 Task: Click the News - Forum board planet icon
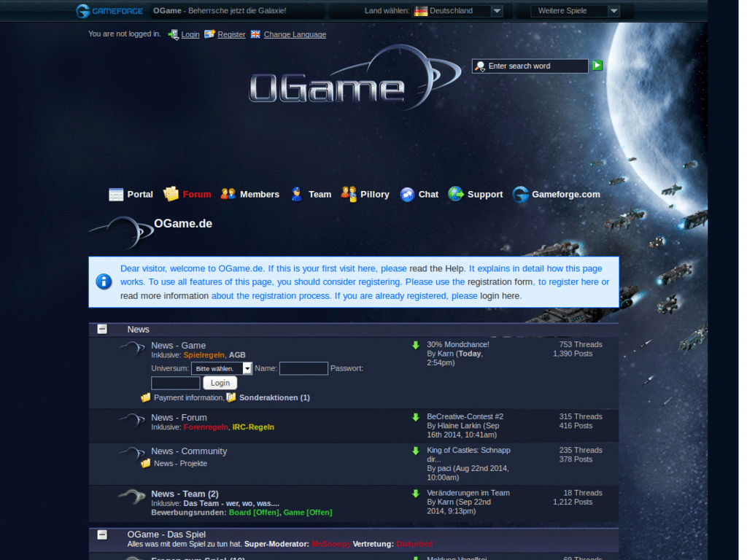pyautogui.click(x=133, y=420)
